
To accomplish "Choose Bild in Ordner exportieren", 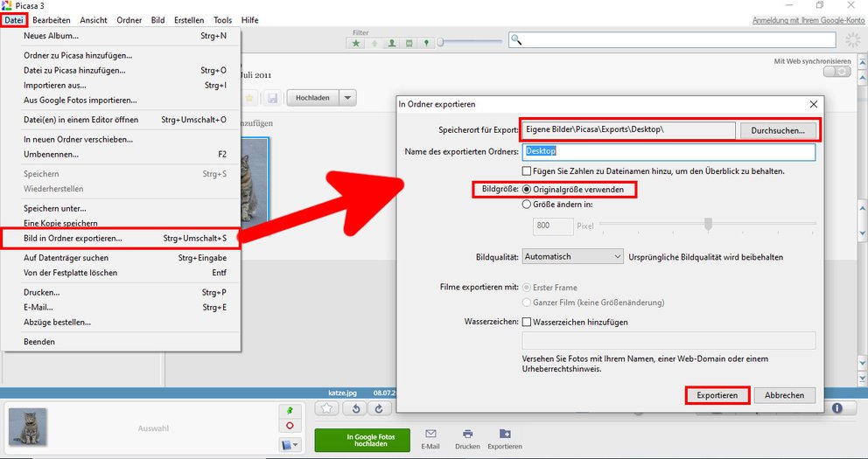I will (121, 239).
